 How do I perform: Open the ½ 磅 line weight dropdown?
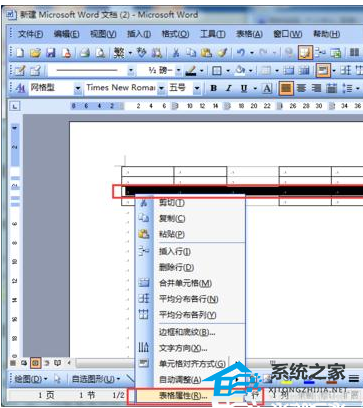(x=179, y=71)
